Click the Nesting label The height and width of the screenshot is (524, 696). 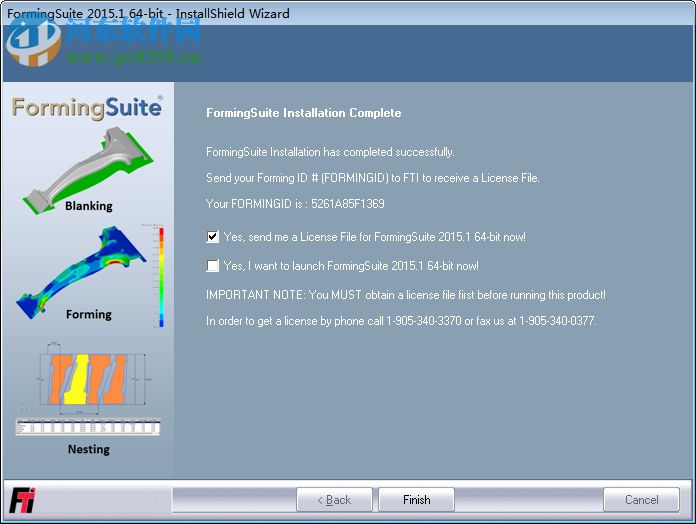pyautogui.click(x=89, y=449)
